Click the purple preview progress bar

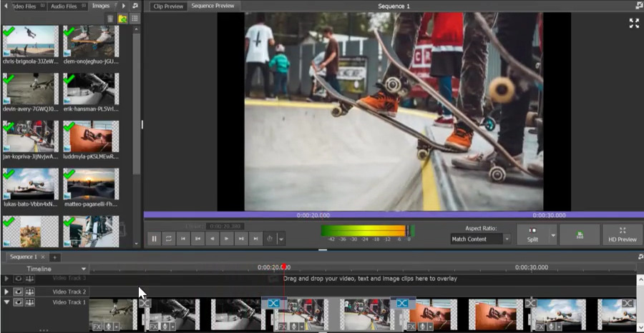coord(394,215)
